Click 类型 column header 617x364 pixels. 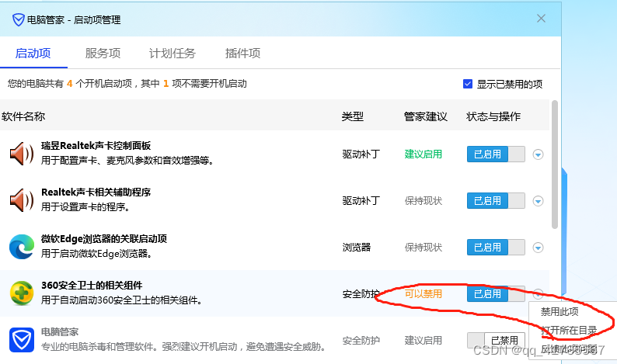click(x=353, y=116)
